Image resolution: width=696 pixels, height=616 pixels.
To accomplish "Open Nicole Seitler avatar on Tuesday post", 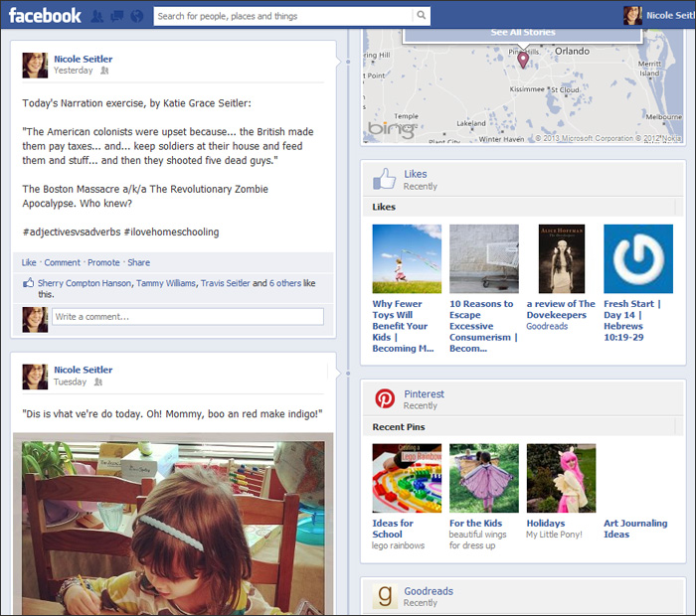I will click(35, 377).
